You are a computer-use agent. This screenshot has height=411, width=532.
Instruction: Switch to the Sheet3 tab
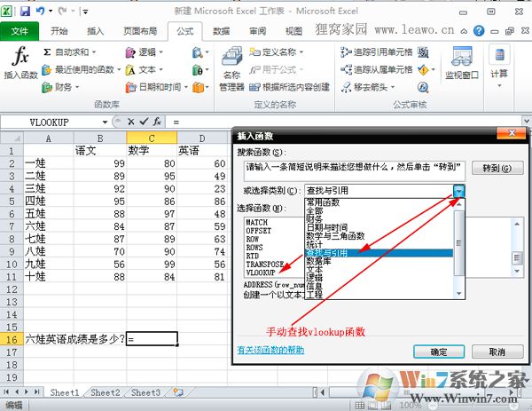click(x=145, y=392)
